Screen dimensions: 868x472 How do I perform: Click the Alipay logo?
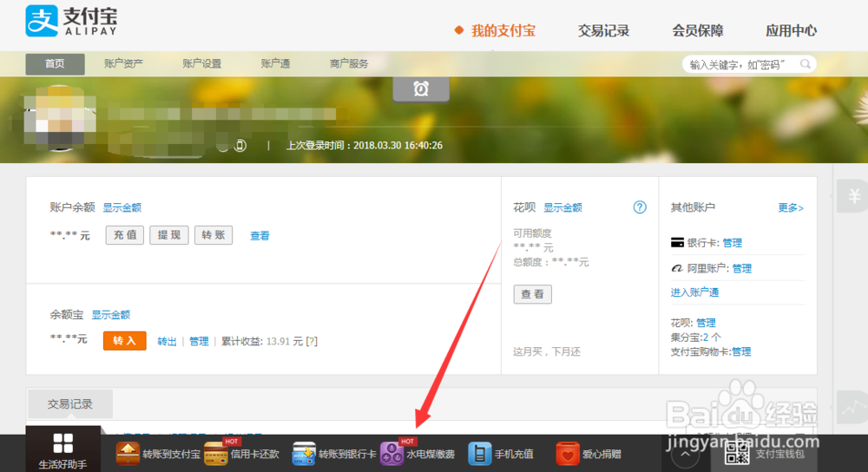(x=71, y=22)
